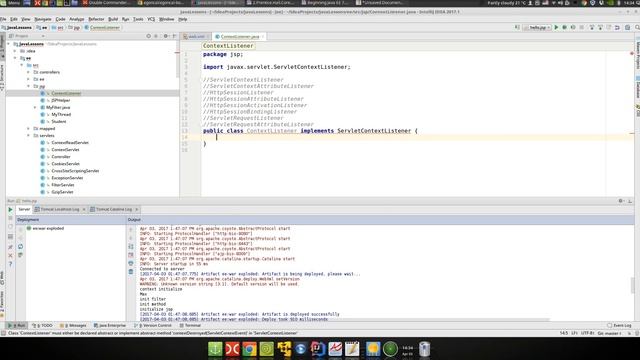Run hello.jsp with the green Run toolbar icon

[556, 27]
